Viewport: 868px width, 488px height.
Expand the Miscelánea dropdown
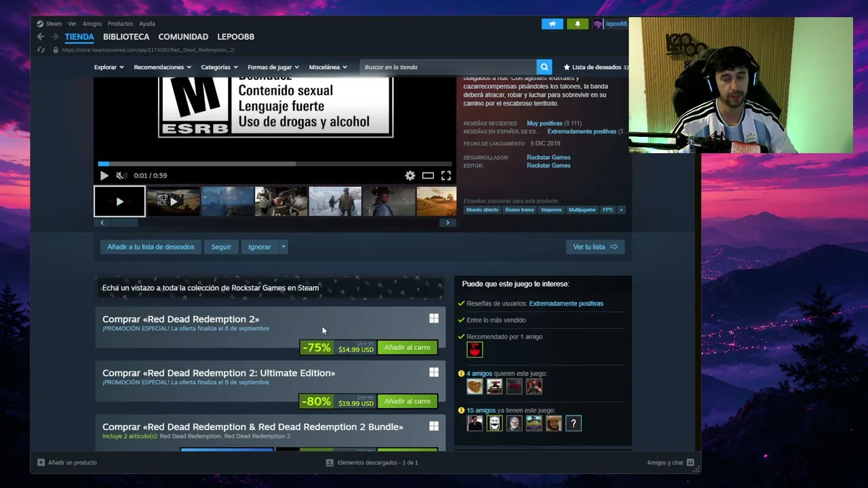328,67
